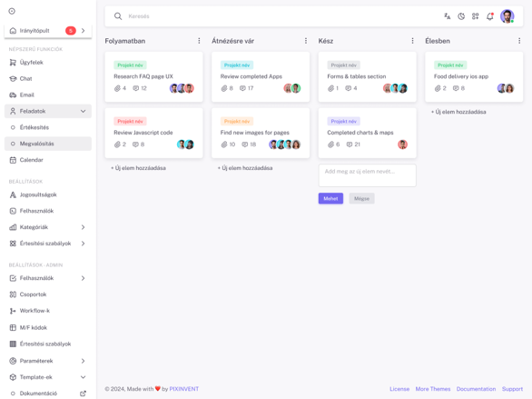This screenshot has width=532, height=399.
Task: Toggle the dark mode theme icon
Action: pyautogui.click(x=461, y=16)
